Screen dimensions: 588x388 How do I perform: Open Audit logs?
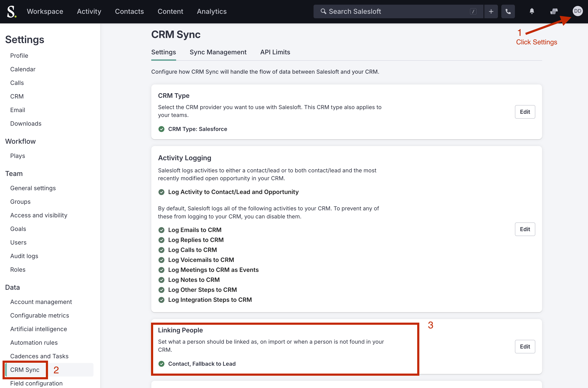click(24, 256)
